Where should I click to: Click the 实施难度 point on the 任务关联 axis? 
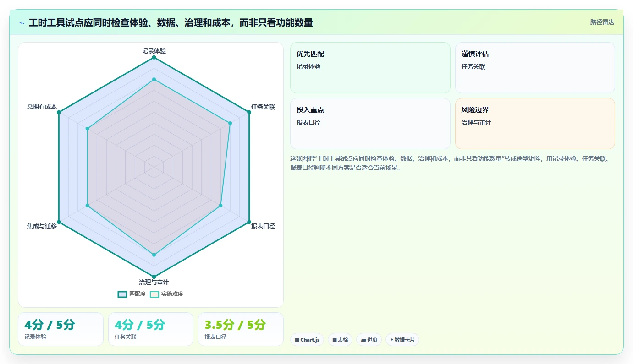[230, 123]
